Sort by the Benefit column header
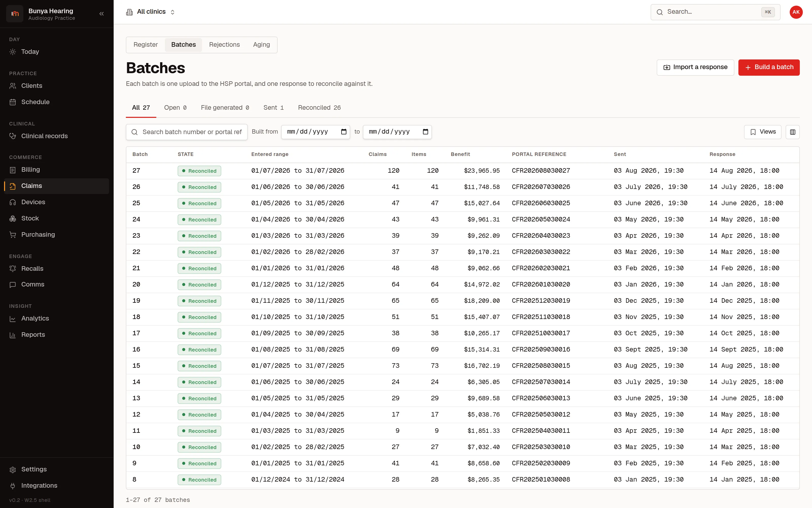The image size is (812, 508). [x=460, y=154]
